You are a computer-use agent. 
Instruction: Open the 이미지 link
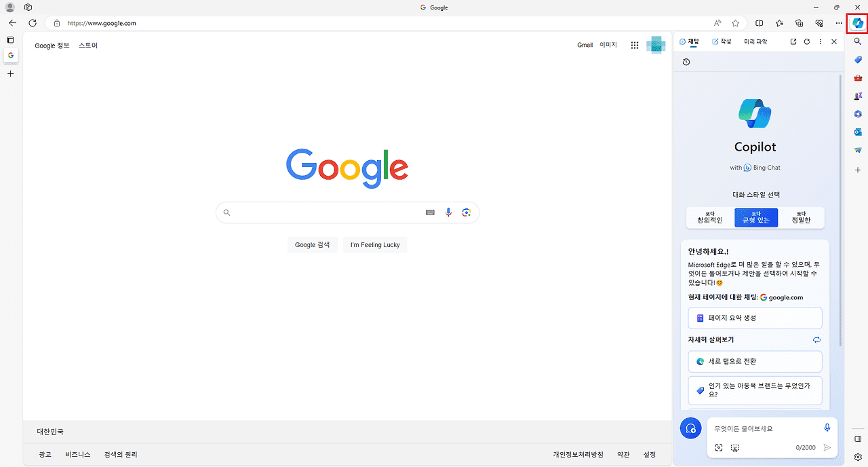[x=608, y=45]
